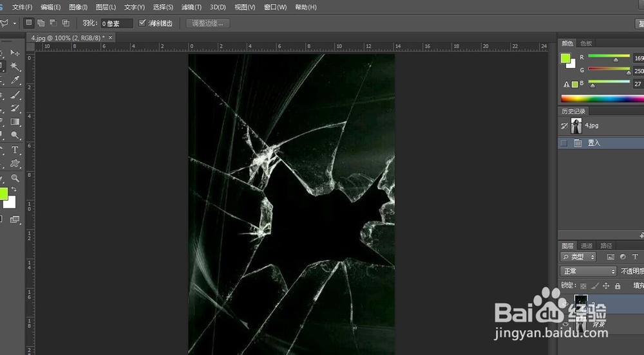Screen dimensions: 644x355
Task: Select the Custom Shape tool
Action: pyautogui.click(x=15, y=163)
